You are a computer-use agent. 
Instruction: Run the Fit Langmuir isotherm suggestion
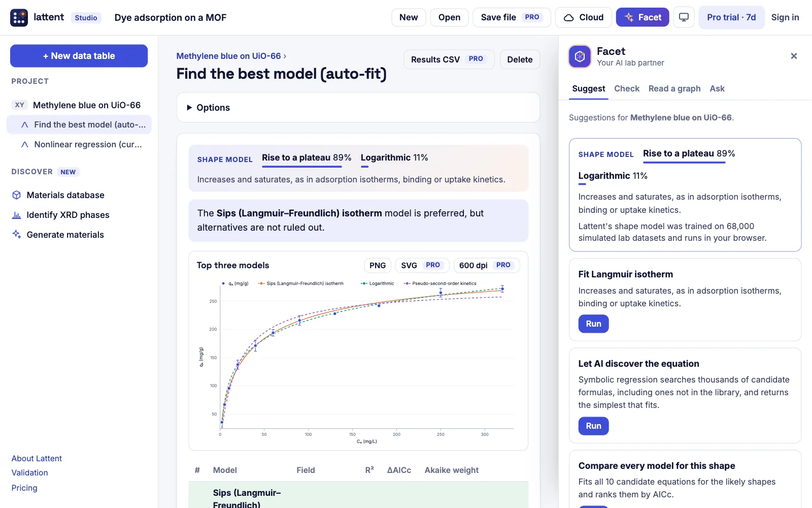coord(593,324)
